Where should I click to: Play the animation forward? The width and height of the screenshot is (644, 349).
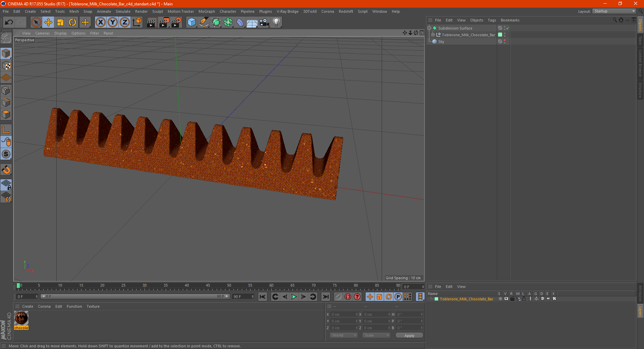(x=294, y=297)
